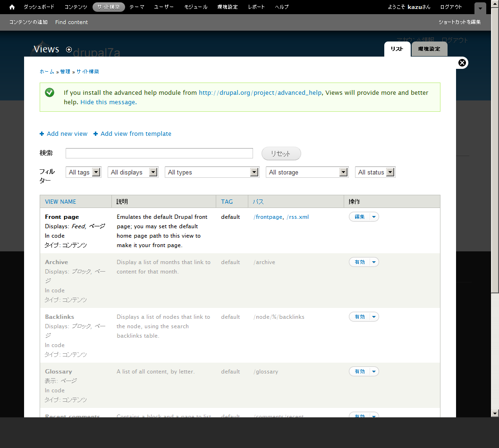This screenshot has height=448, width=499.
Task: Go to 管理 breadcrumb link
Action: (65, 72)
